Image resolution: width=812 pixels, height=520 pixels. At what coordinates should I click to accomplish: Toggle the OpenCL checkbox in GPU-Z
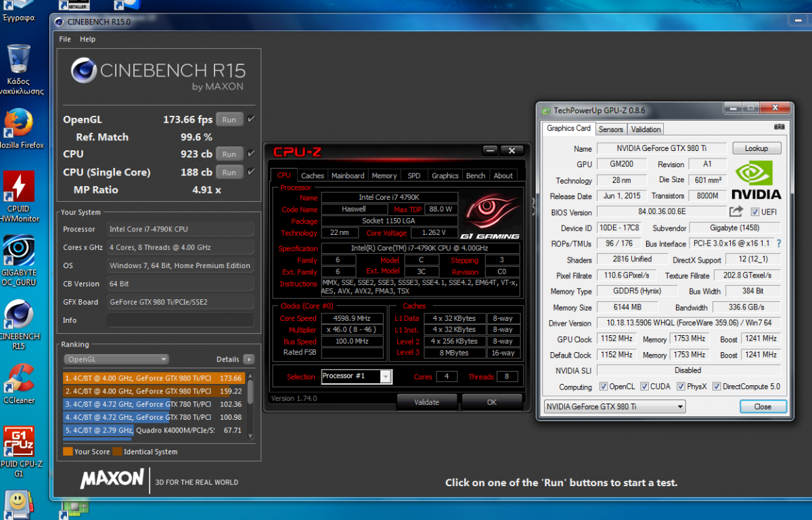coord(604,387)
